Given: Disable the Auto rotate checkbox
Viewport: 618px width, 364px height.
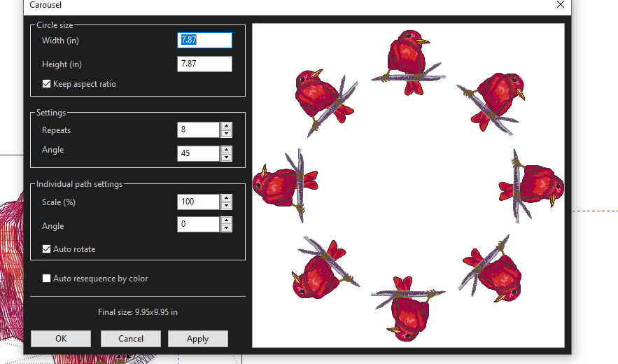Looking at the screenshot, I should [x=46, y=248].
